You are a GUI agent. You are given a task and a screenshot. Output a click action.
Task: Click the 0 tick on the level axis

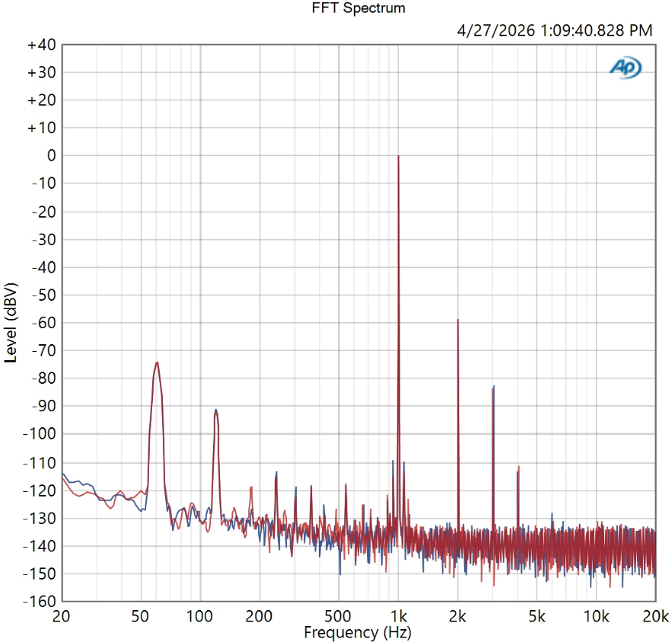click(52, 155)
